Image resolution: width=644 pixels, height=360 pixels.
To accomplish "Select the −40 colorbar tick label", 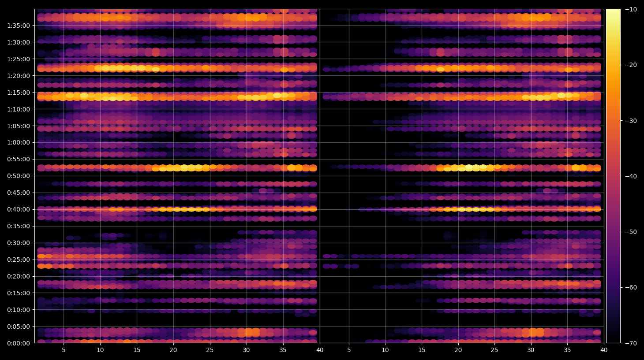I will pyautogui.click(x=631, y=176).
